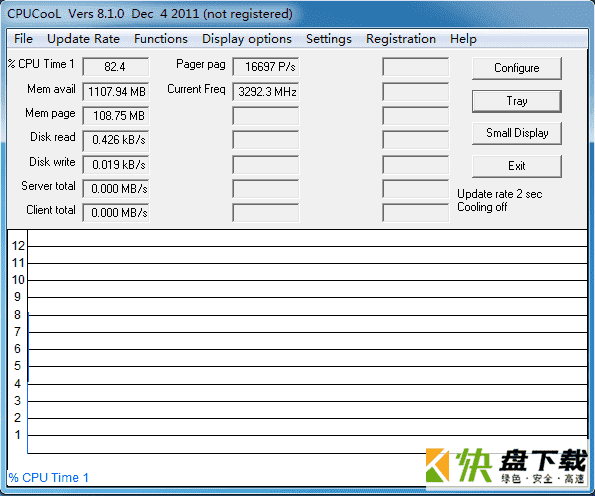
Task: Open the Functions menu
Action: coord(161,39)
